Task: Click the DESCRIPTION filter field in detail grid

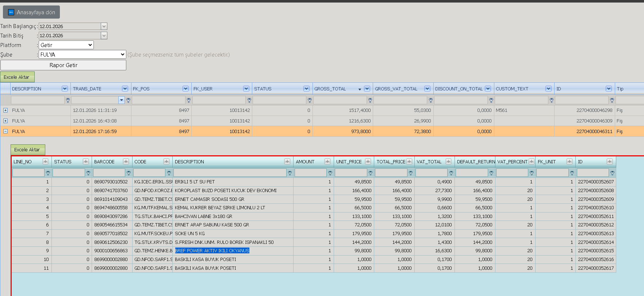Action: (x=230, y=173)
